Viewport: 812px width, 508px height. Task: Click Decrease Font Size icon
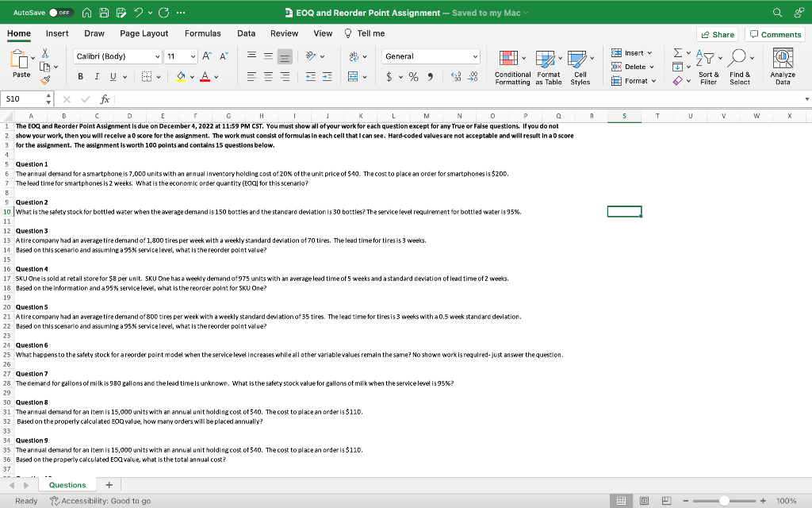click(x=224, y=56)
